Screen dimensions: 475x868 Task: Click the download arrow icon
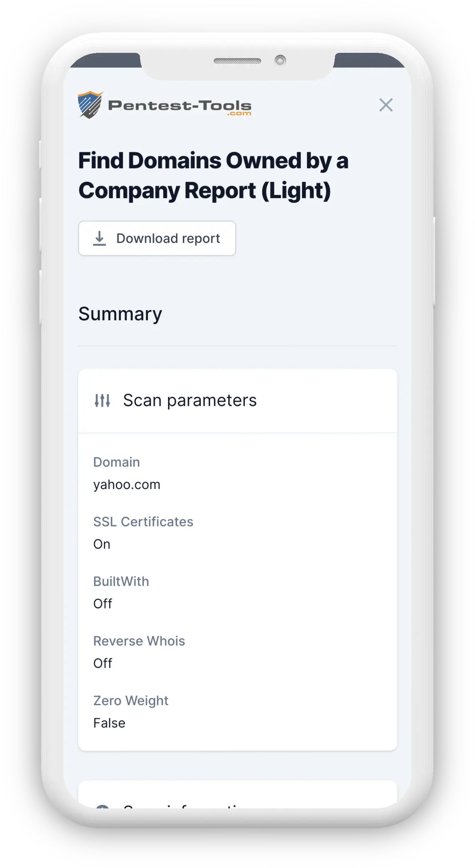click(x=100, y=238)
